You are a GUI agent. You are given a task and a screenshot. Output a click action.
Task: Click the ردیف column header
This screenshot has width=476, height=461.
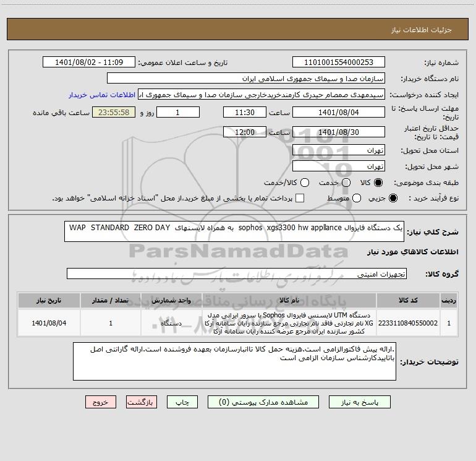click(x=449, y=300)
